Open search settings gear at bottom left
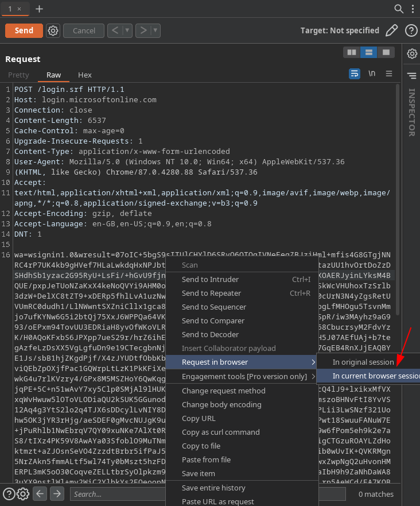This screenshot has width=420, height=506. [23, 494]
